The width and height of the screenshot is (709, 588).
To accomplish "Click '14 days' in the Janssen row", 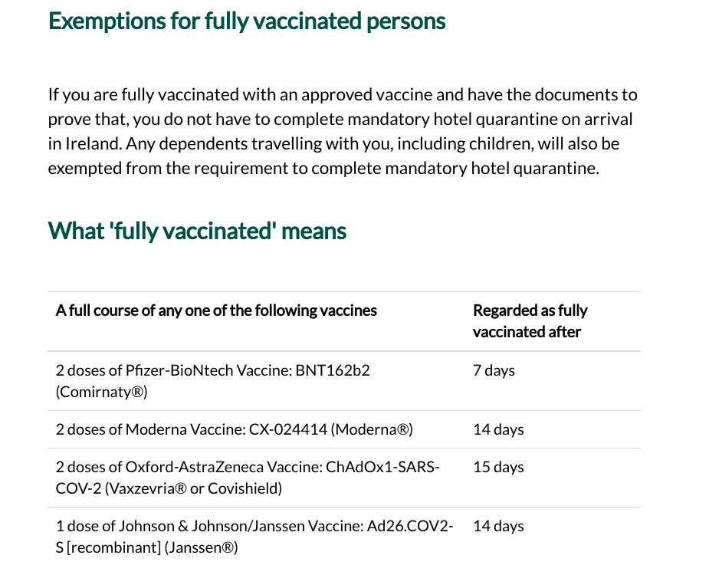I will [x=498, y=526].
